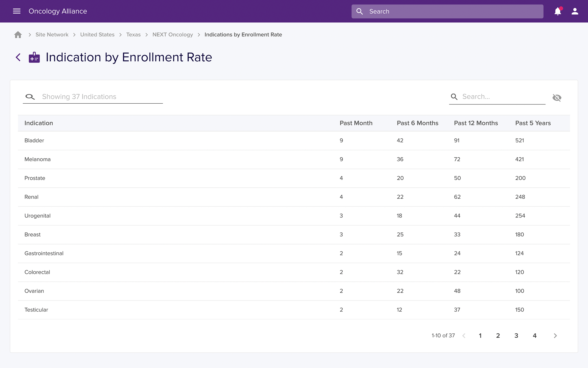Go to page 4
This screenshot has height=368, width=588.
[x=535, y=335]
